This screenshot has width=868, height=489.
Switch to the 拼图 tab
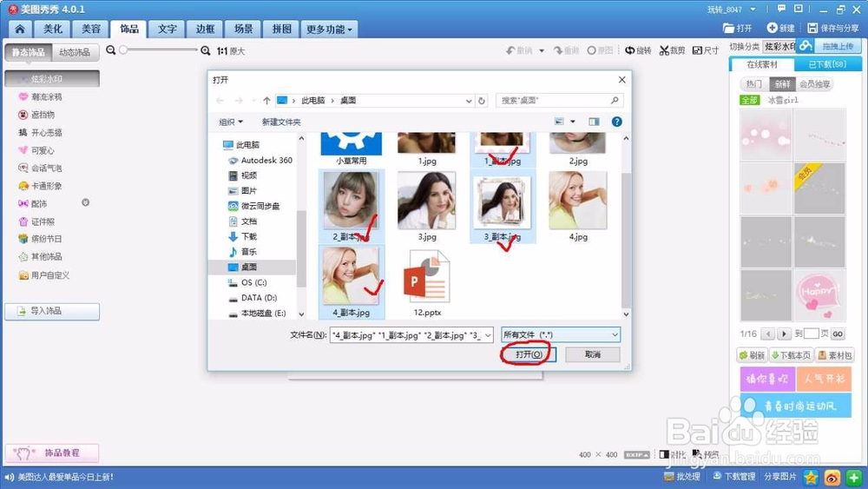point(281,29)
